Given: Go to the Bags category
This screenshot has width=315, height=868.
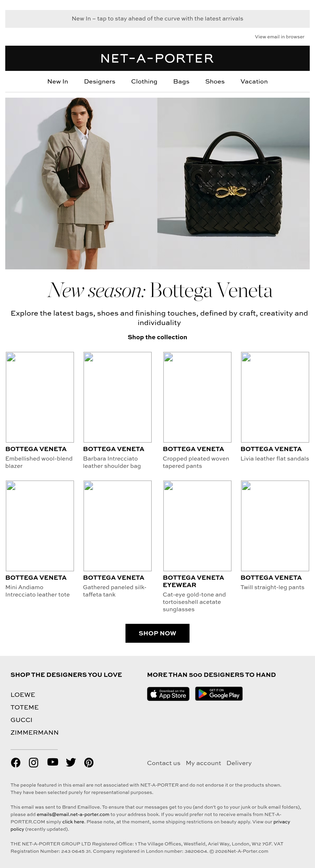Looking at the screenshot, I should click(x=181, y=82).
